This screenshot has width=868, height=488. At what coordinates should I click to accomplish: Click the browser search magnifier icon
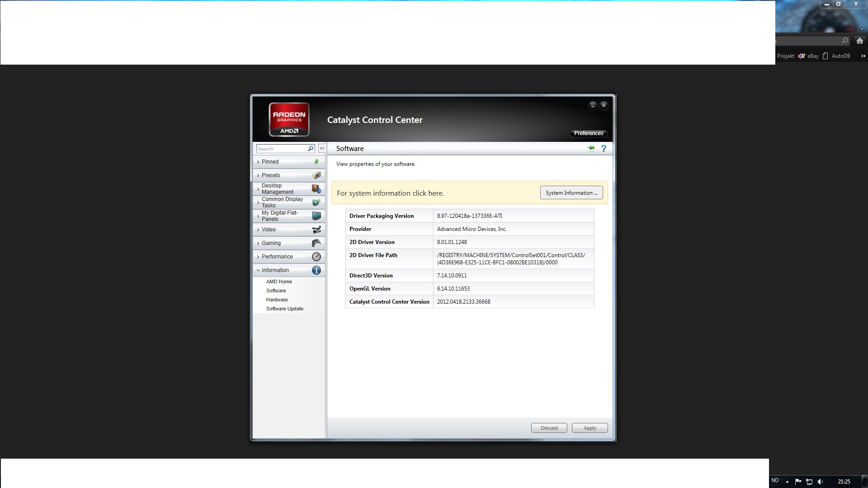(845, 41)
